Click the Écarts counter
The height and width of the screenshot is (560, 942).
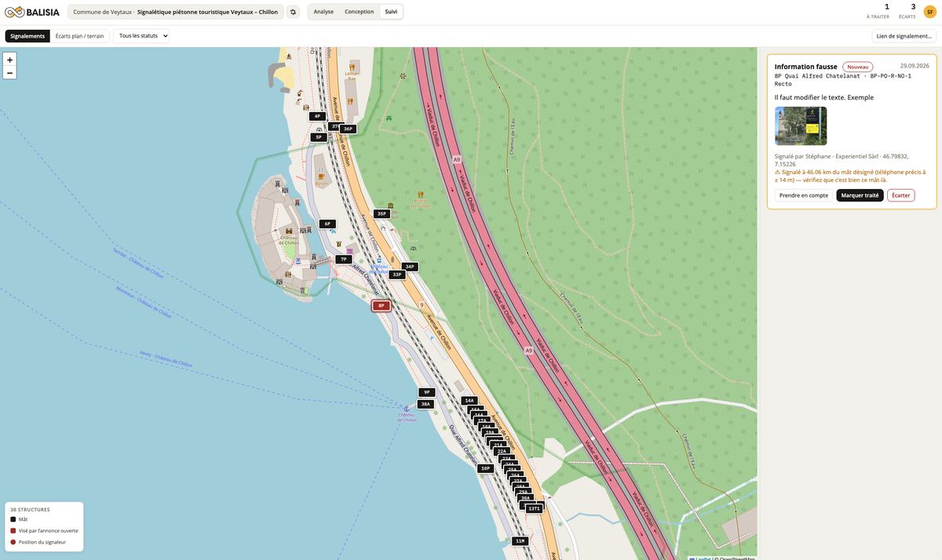[907, 11]
